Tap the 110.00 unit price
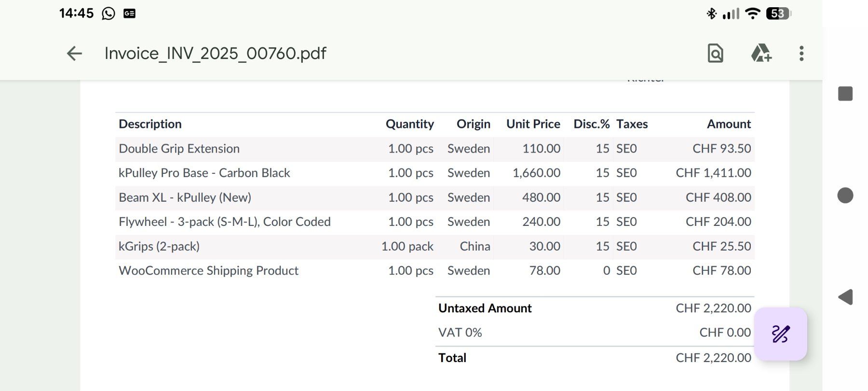Screen dimensions: 868x391 (x=542, y=149)
